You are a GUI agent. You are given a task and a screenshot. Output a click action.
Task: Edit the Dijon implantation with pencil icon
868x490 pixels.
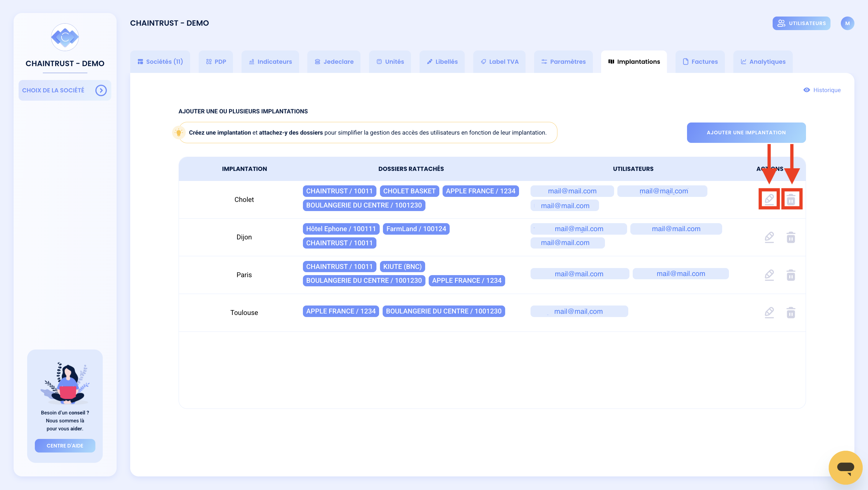coord(769,237)
